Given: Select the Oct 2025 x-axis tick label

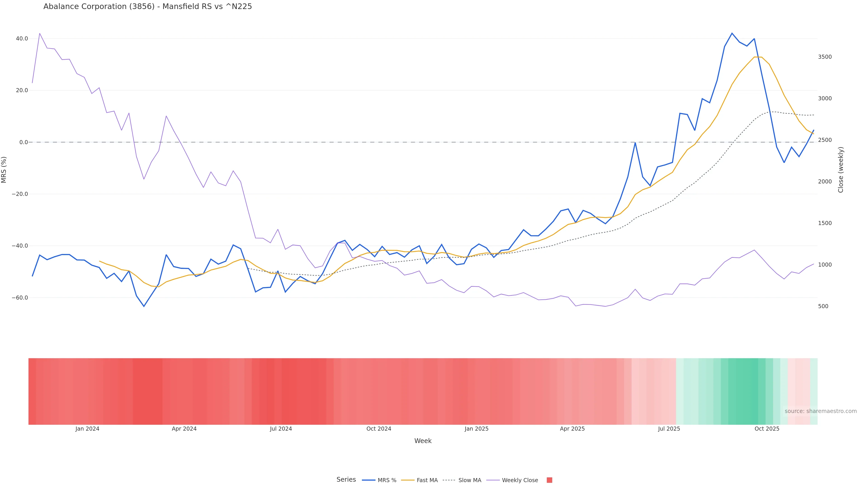Looking at the screenshot, I should [767, 429].
